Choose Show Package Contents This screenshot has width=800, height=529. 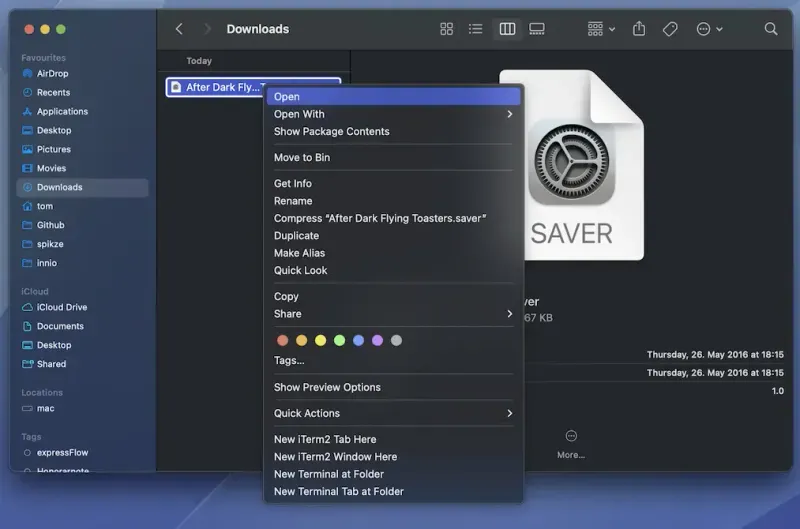[393, 131]
